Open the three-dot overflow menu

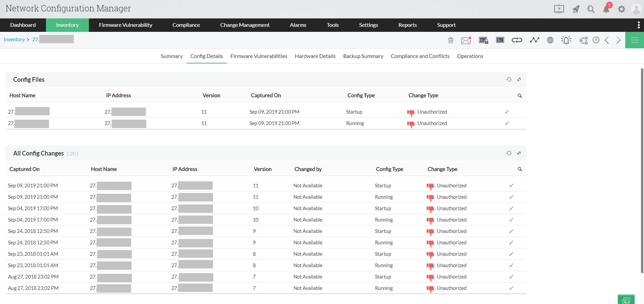[x=638, y=25]
